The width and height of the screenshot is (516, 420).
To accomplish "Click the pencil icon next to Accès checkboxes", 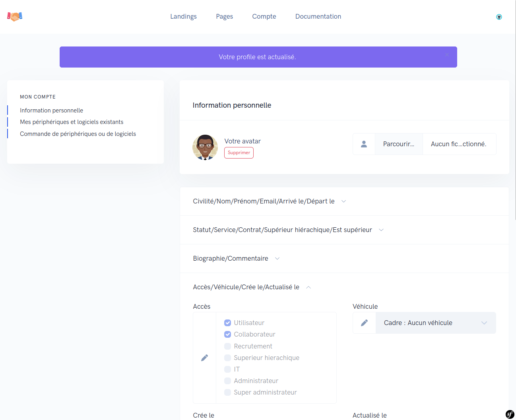I will tap(205, 358).
